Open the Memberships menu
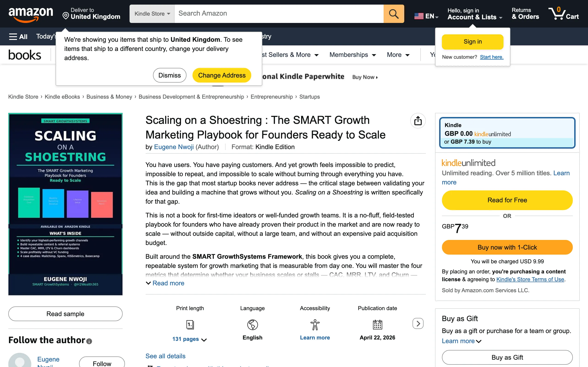 (353, 55)
